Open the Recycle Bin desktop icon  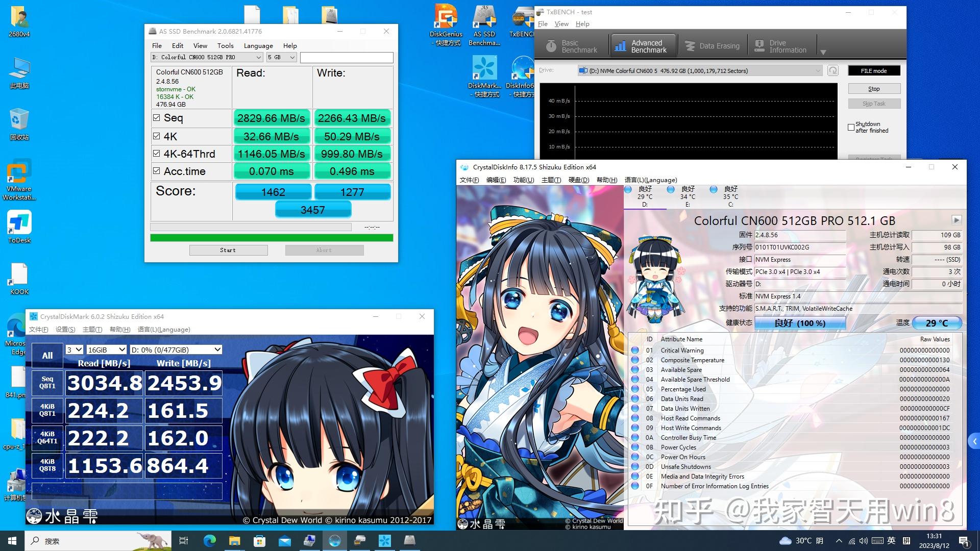click(19, 124)
